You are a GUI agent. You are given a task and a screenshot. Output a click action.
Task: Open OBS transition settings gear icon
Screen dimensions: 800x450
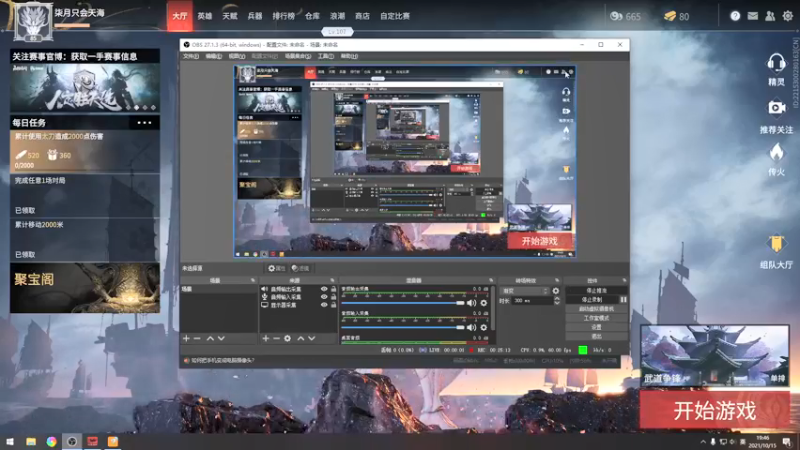click(556, 291)
